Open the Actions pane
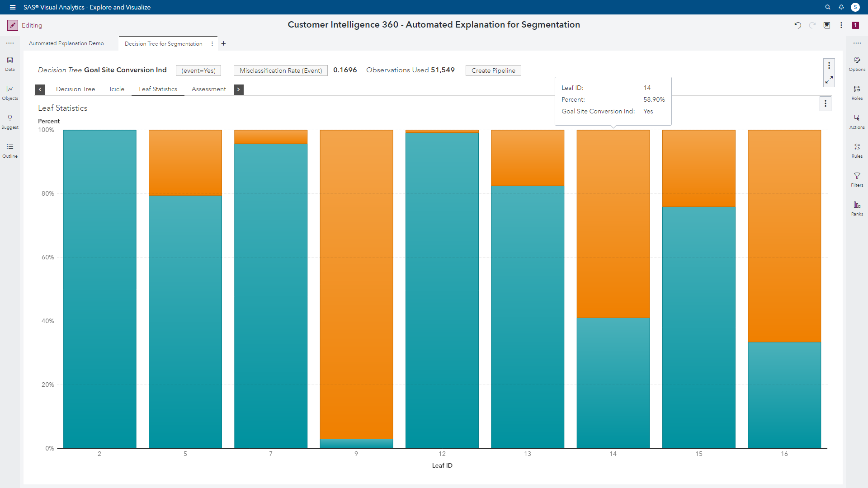The width and height of the screenshot is (868, 488). coord(857,122)
